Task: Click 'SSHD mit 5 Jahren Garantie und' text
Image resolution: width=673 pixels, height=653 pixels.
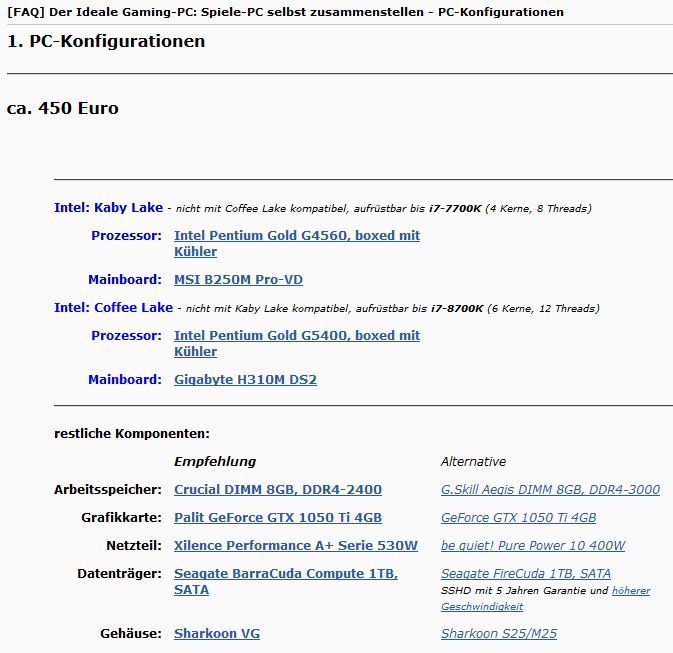Action: pyautogui.click(x=524, y=591)
